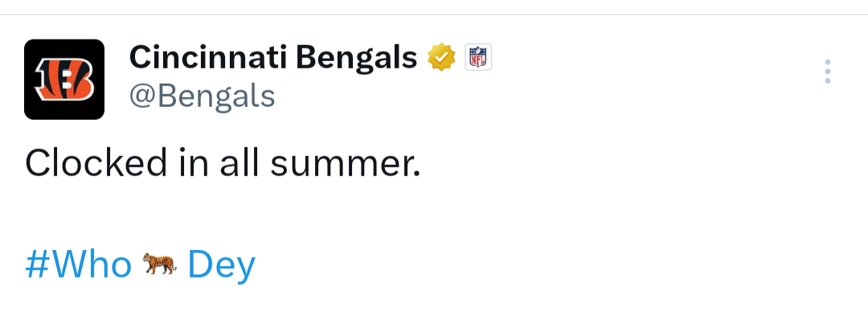
Task: Click the gold verified checkmark badge
Action: click(x=441, y=57)
